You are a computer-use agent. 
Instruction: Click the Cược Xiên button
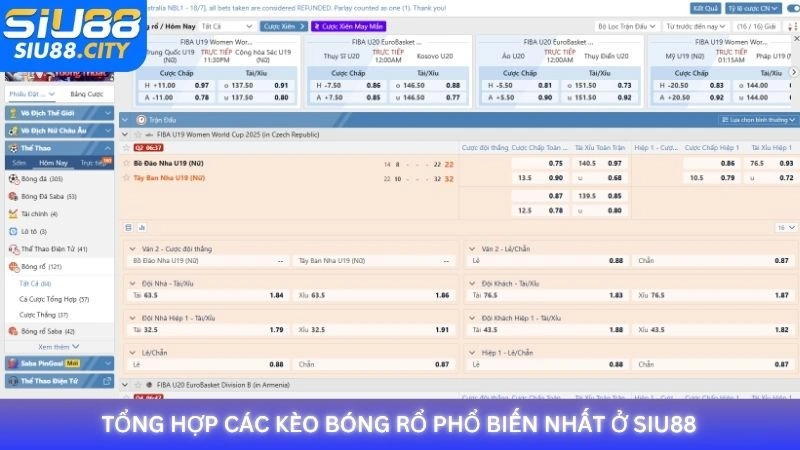click(284, 26)
